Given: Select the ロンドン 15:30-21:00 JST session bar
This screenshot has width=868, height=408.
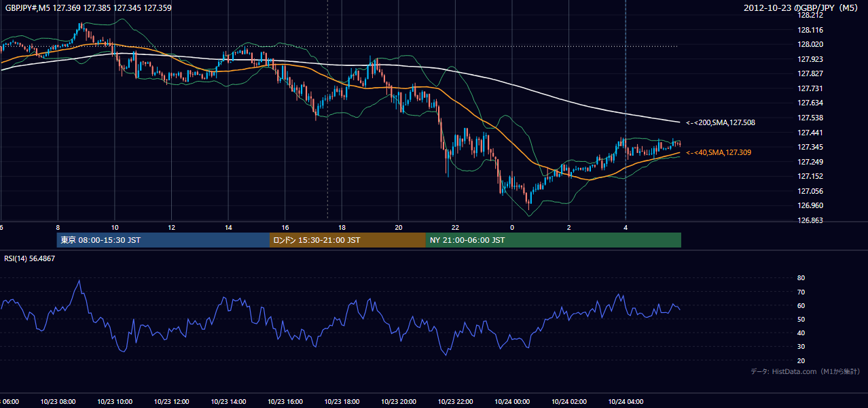Looking at the screenshot, I should pos(348,240).
